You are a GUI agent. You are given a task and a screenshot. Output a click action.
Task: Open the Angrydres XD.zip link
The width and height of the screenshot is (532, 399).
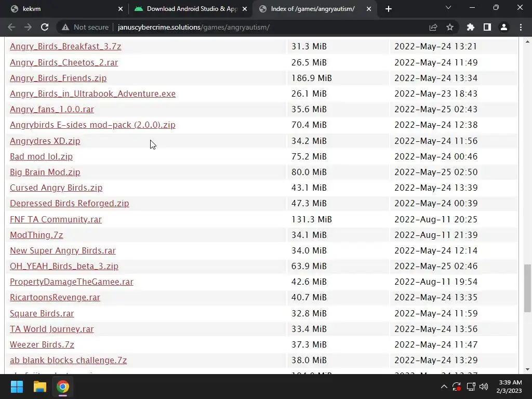click(x=45, y=141)
